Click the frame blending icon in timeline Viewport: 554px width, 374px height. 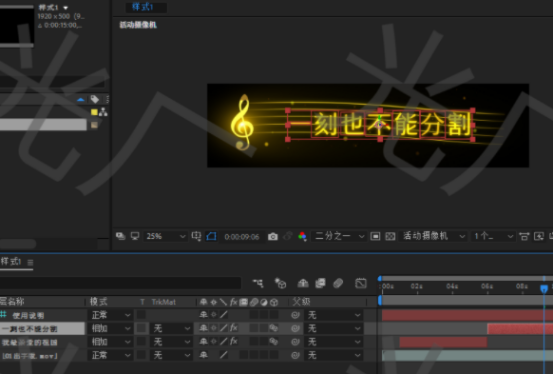coord(320,283)
